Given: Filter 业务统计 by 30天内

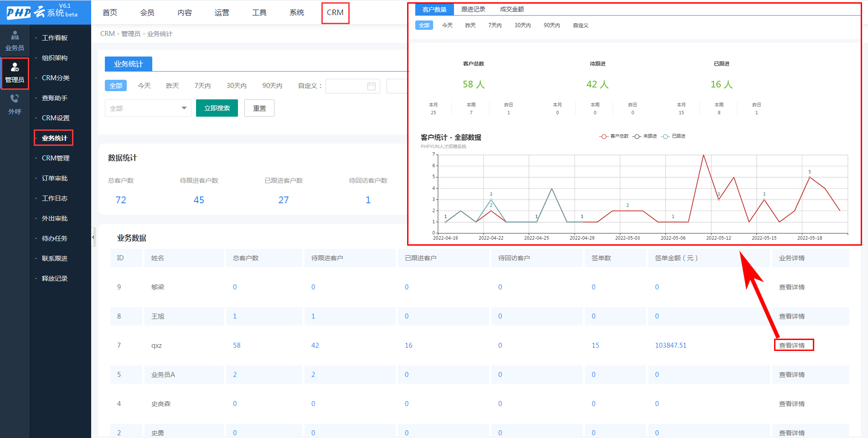Looking at the screenshot, I should pos(237,86).
